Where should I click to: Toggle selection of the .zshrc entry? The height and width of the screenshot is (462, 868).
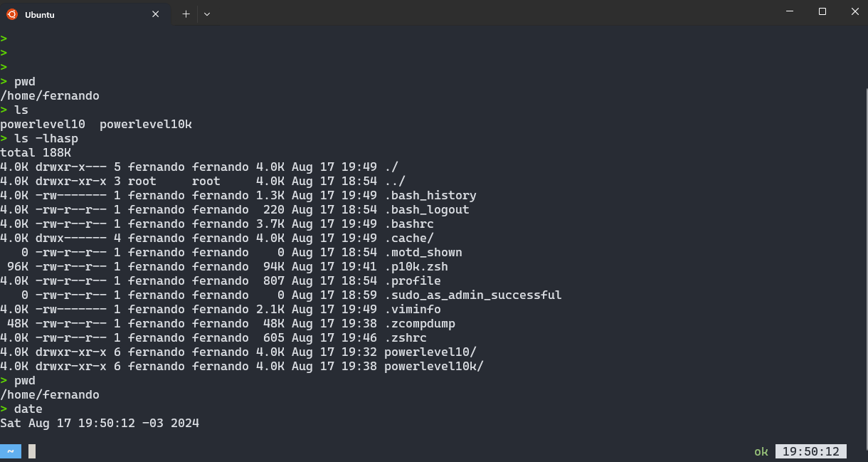point(406,337)
